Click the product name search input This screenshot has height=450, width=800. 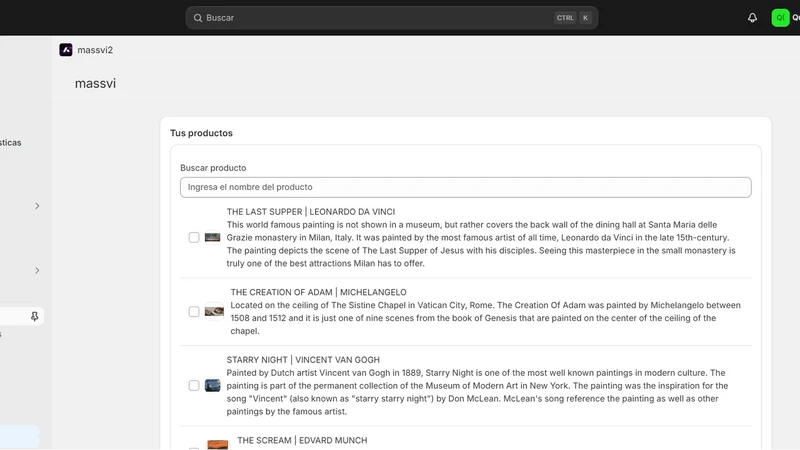tap(465, 187)
